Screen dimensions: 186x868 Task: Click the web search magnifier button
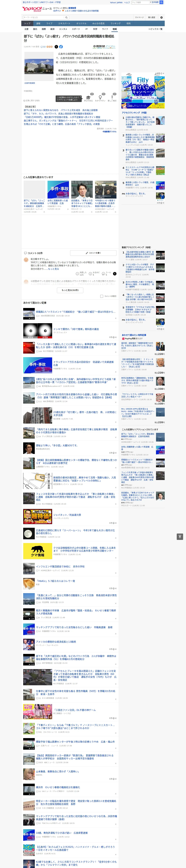tap(161, 2)
